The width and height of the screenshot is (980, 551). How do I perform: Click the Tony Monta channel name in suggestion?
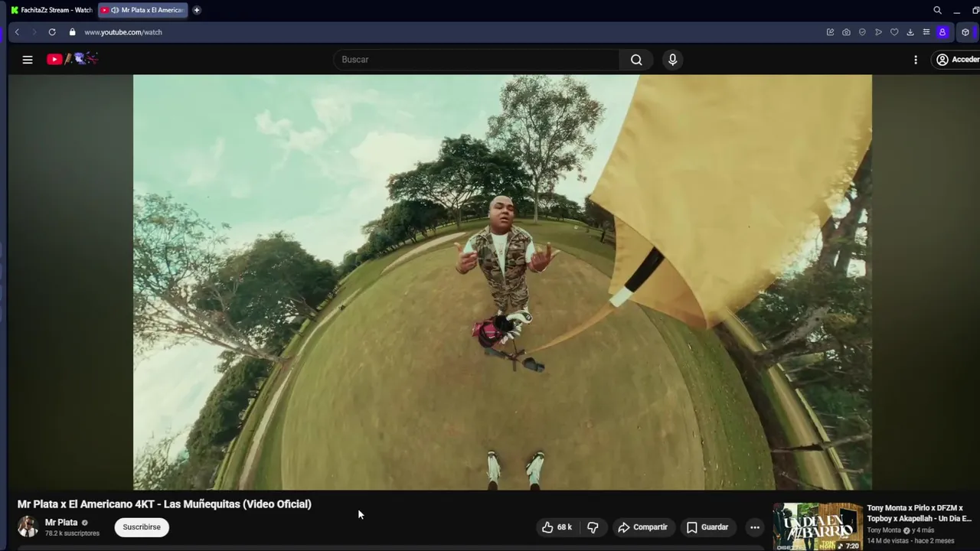coord(884,530)
